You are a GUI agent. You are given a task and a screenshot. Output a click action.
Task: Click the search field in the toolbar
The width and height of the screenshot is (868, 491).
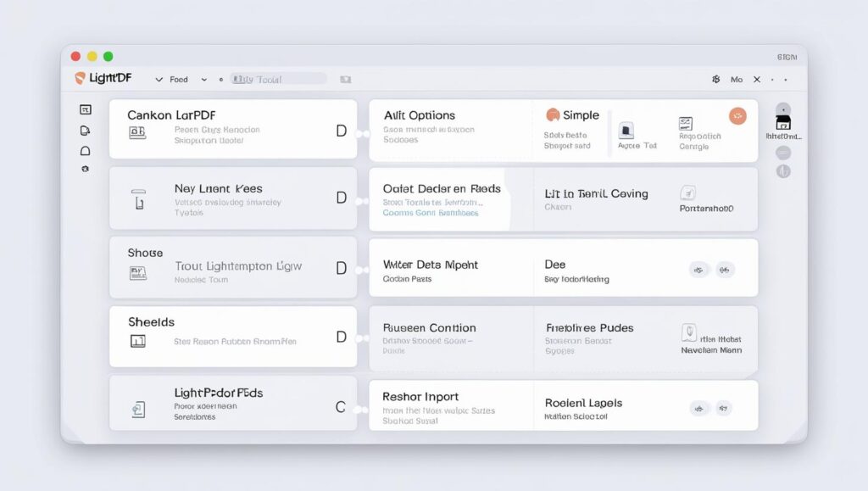(x=278, y=79)
